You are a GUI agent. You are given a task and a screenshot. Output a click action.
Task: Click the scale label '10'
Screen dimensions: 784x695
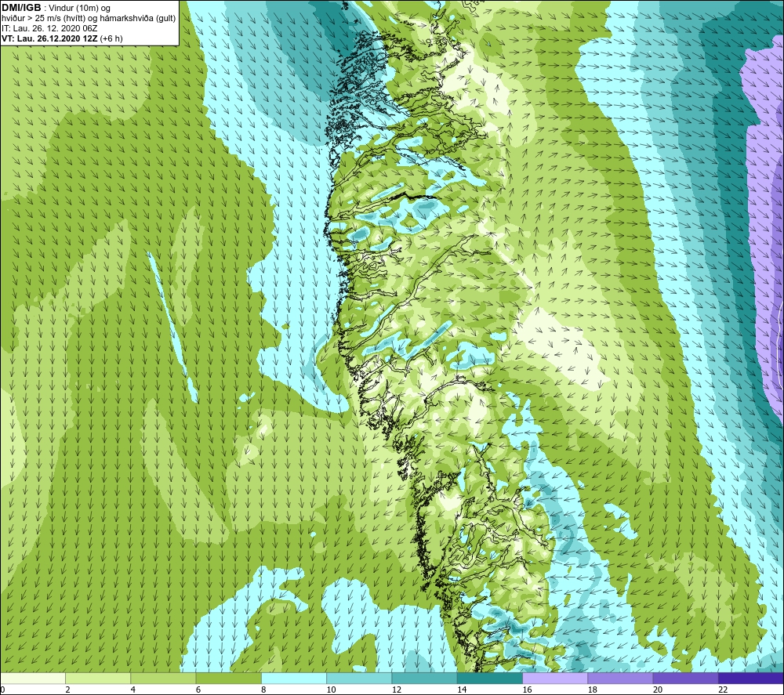332,690
